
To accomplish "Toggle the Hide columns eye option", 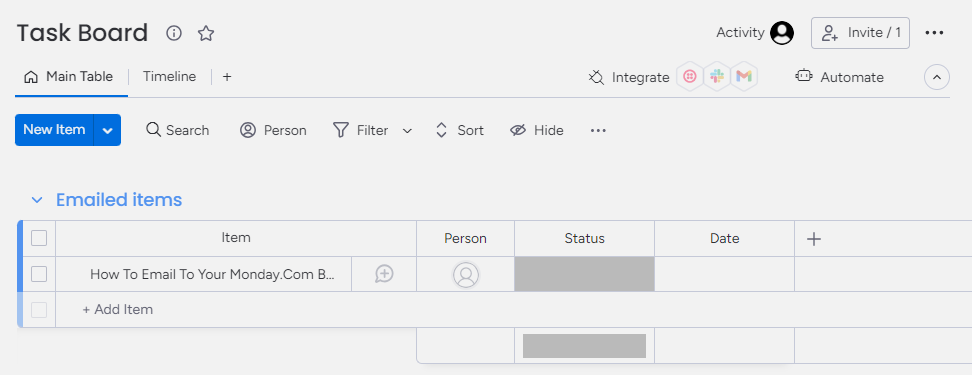I will coord(536,130).
